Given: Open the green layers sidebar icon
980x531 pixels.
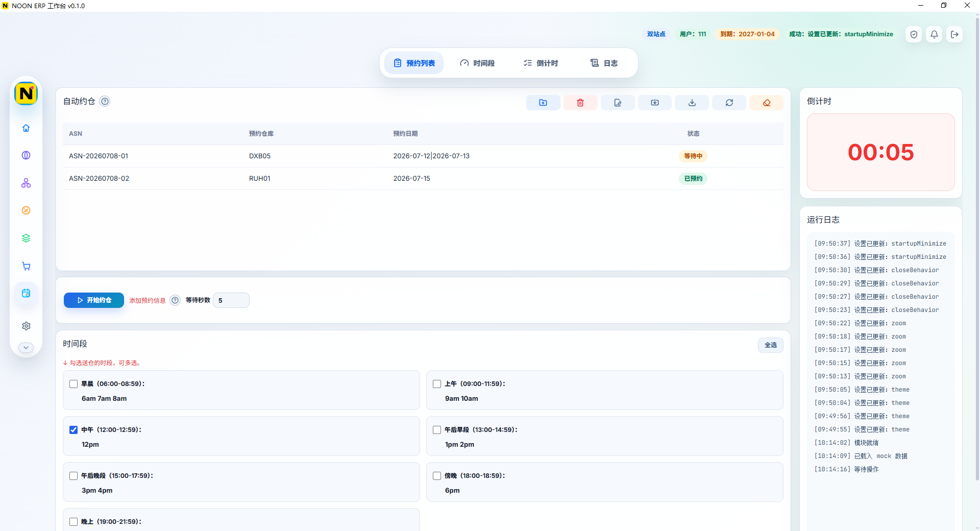Looking at the screenshot, I should (x=26, y=238).
